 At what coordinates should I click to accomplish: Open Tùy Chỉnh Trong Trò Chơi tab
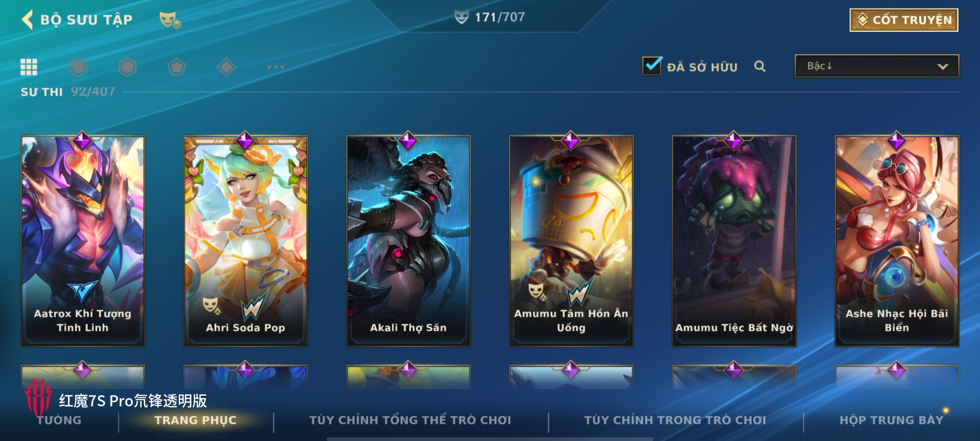[675, 420]
